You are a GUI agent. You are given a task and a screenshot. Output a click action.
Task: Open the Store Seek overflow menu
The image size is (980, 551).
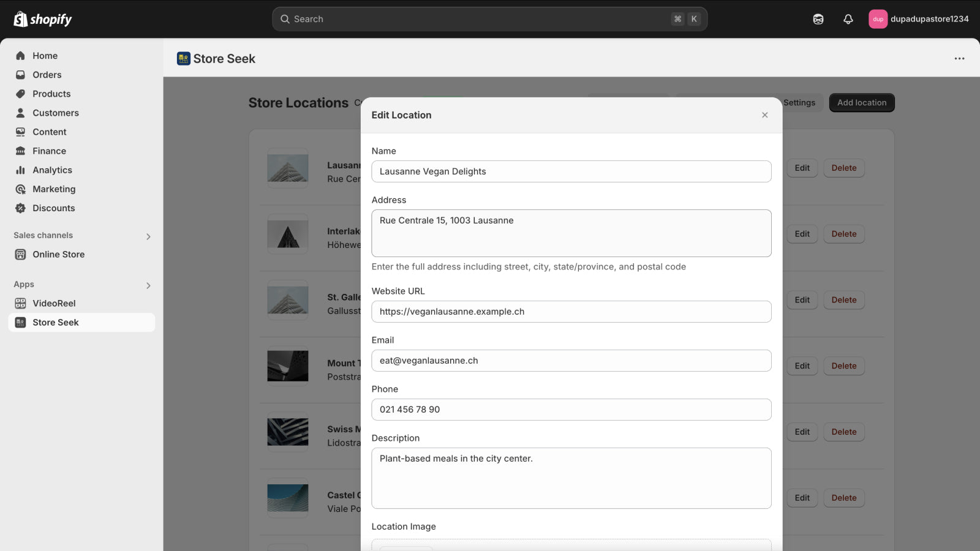958,58
